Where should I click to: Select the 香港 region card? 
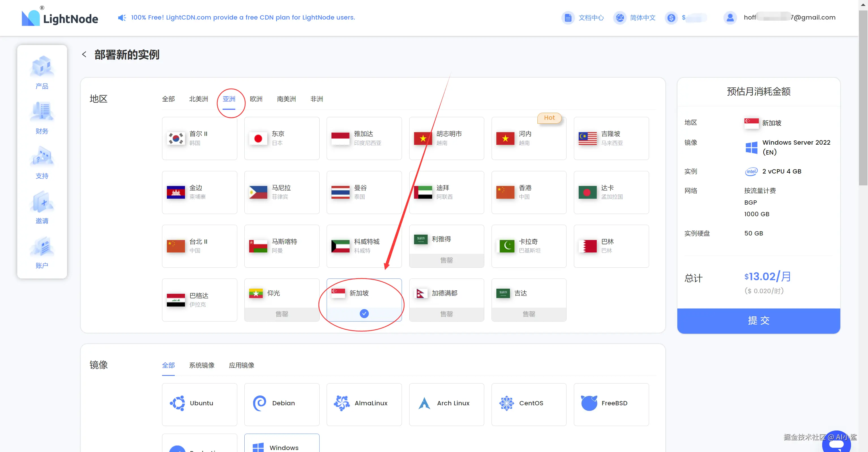pos(528,192)
